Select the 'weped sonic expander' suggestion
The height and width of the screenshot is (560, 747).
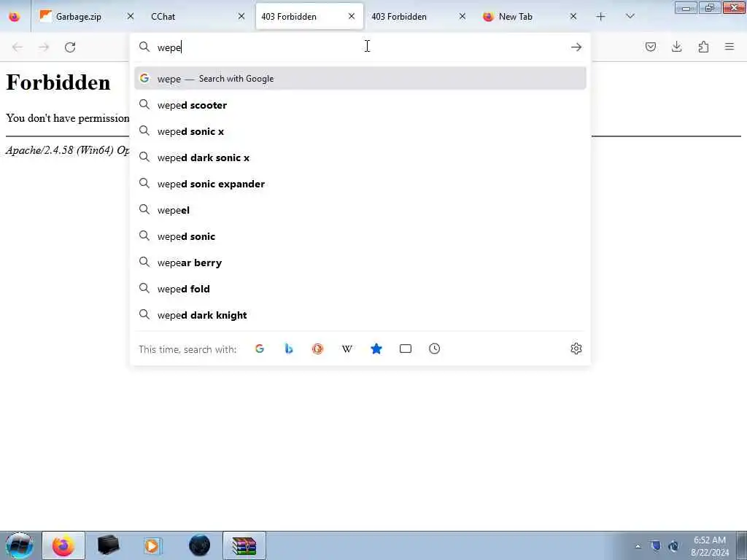(x=360, y=184)
